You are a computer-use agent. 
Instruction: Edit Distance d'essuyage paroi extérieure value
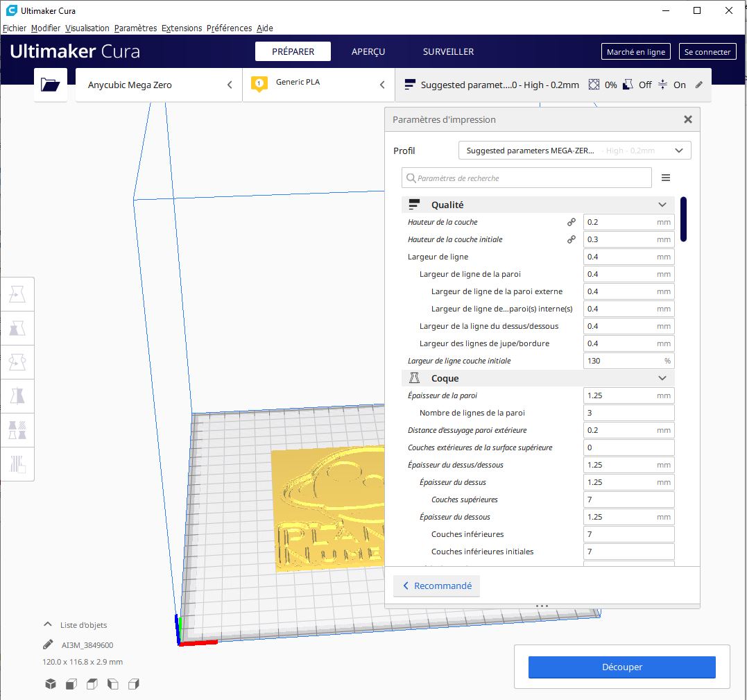tap(629, 430)
